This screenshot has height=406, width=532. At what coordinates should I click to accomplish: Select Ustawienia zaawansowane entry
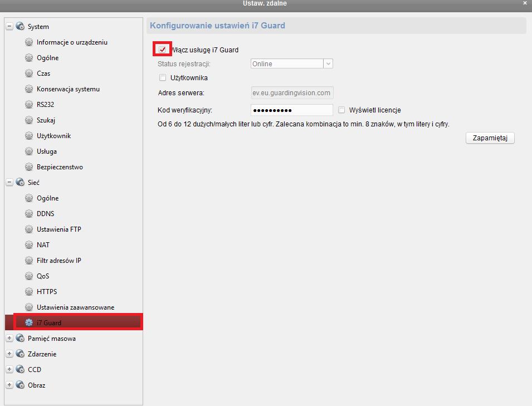coord(76,307)
